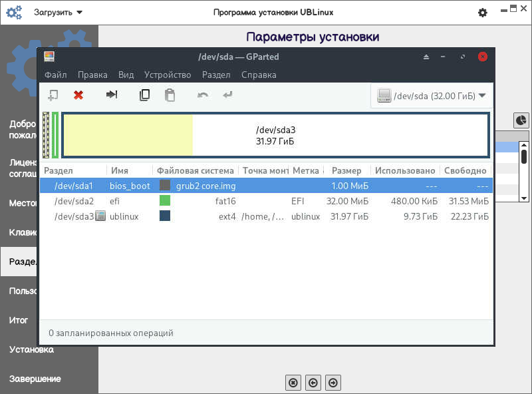The image size is (532, 394).
Task: Select the /dev/sda3 partition row
Action: [266, 216]
